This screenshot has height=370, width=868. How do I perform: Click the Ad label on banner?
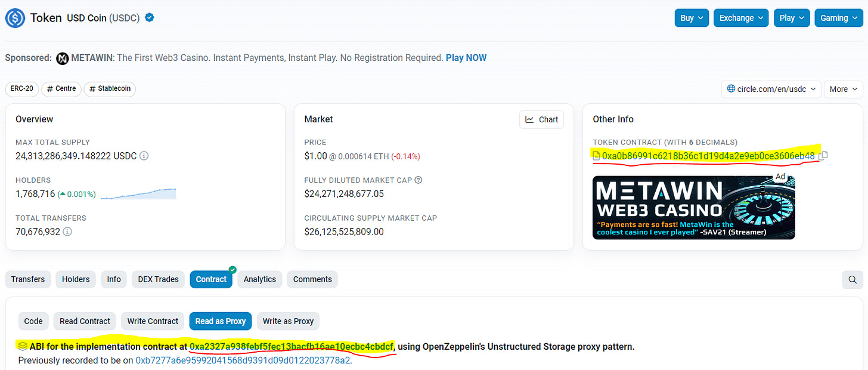pyautogui.click(x=780, y=177)
